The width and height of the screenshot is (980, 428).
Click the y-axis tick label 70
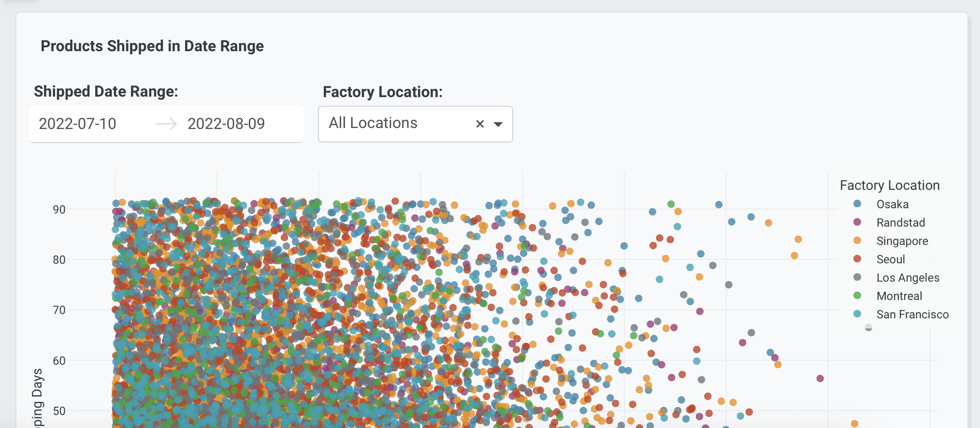point(59,310)
